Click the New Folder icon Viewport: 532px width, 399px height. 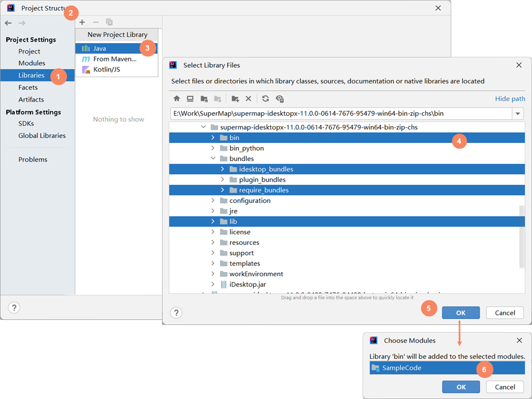click(x=235, y=99)
